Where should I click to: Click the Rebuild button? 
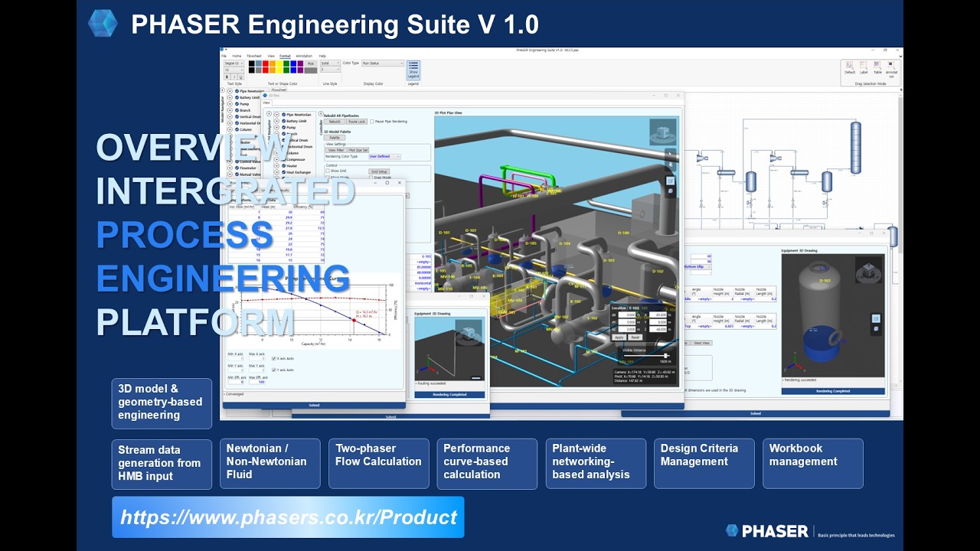point(335,122)
